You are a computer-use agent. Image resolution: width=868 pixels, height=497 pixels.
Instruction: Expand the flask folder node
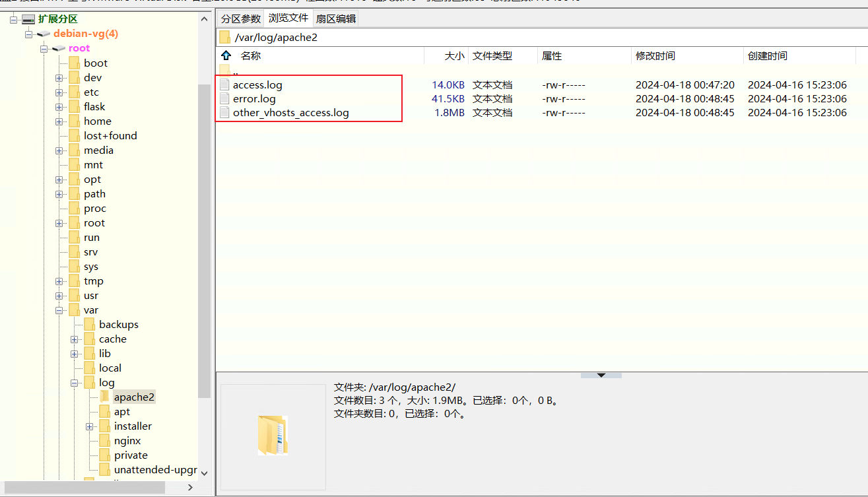(x=59, y=107)
